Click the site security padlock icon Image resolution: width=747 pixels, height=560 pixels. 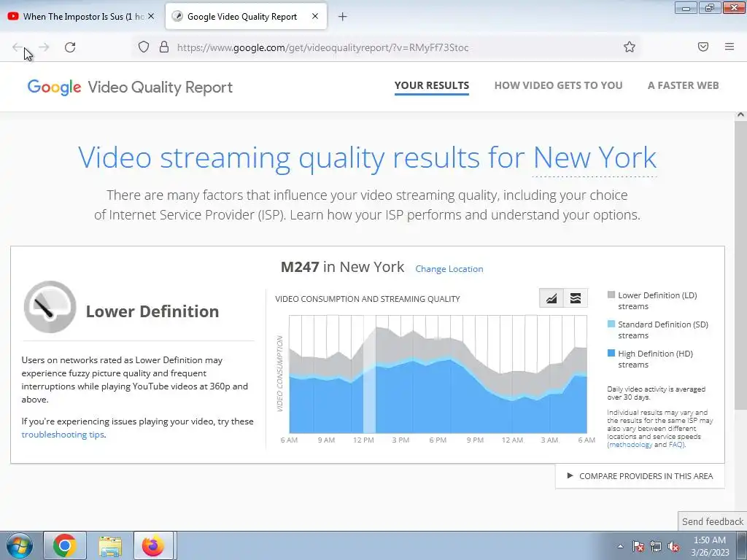click(x=164, y=47)
